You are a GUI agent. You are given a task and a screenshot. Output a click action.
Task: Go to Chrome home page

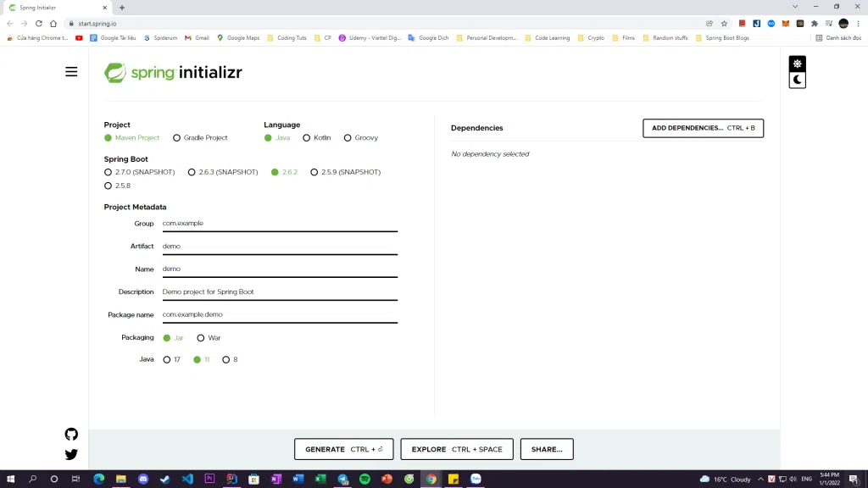pyautogui.click(x=53, y=23)
